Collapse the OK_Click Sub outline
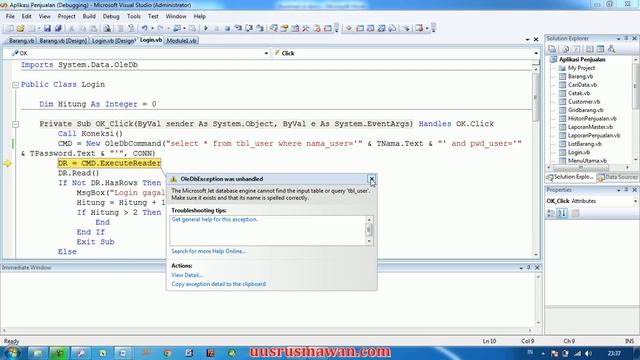The height and width of the screenshot is (360, 640). point(16,124)
